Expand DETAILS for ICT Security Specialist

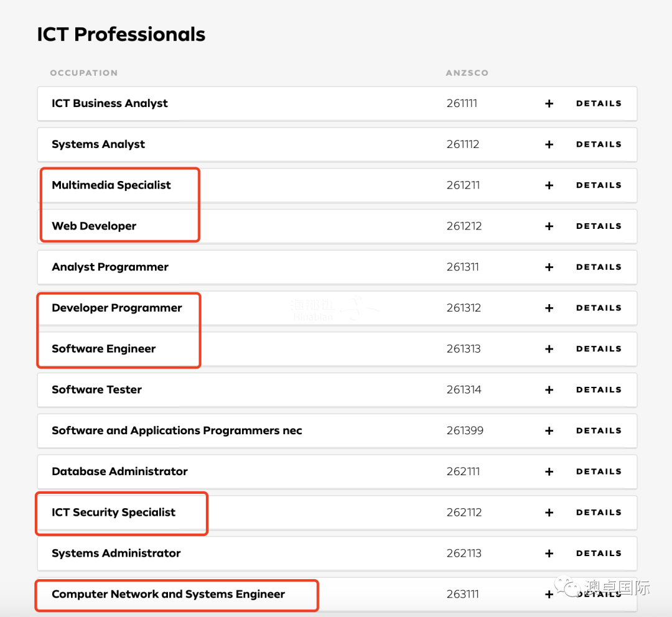tap(599, 513)
